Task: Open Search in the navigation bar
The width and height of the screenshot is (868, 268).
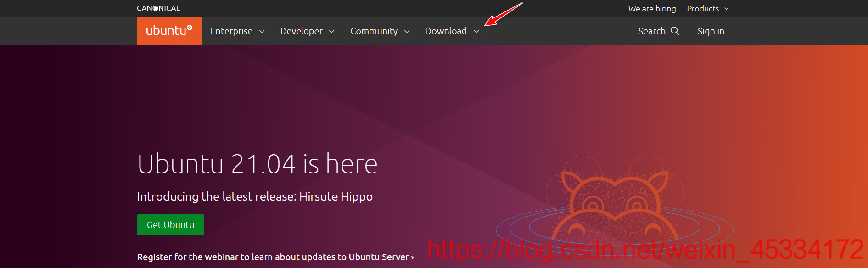Action: tap(652, 31)
